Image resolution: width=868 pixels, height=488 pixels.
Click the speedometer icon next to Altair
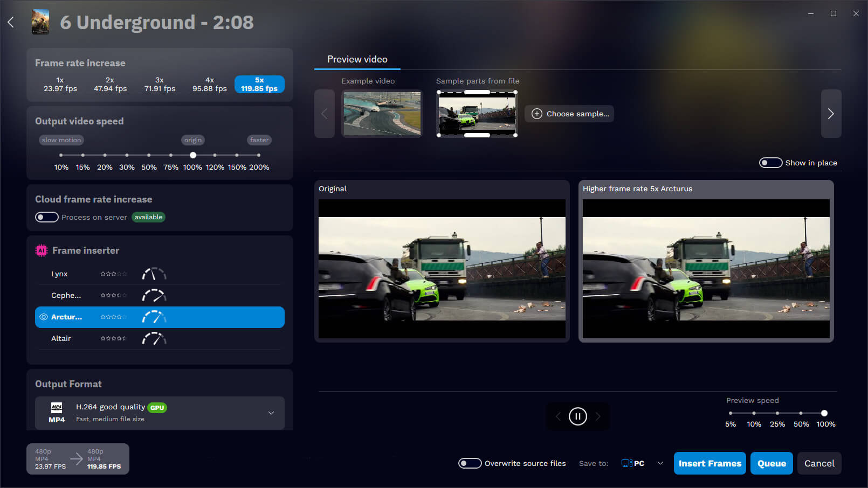pyautogui.click(x=154, y=338)
